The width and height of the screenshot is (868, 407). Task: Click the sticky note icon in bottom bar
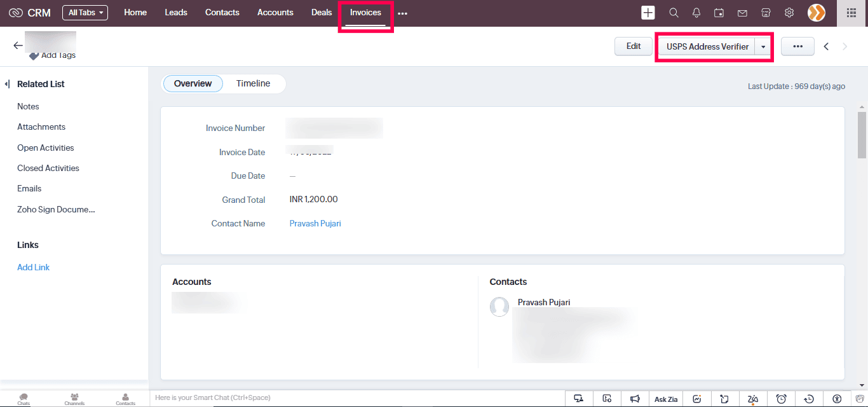[724, 399]
